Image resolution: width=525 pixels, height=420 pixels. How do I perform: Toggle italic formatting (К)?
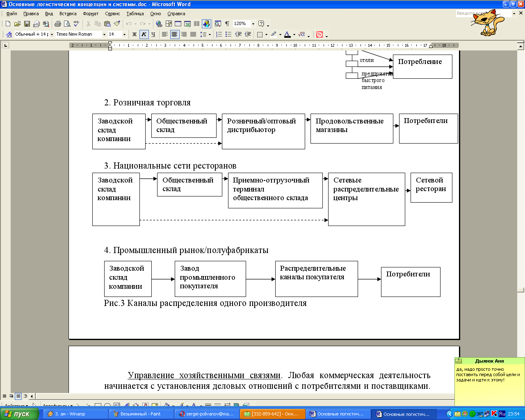tap(144, 34)
